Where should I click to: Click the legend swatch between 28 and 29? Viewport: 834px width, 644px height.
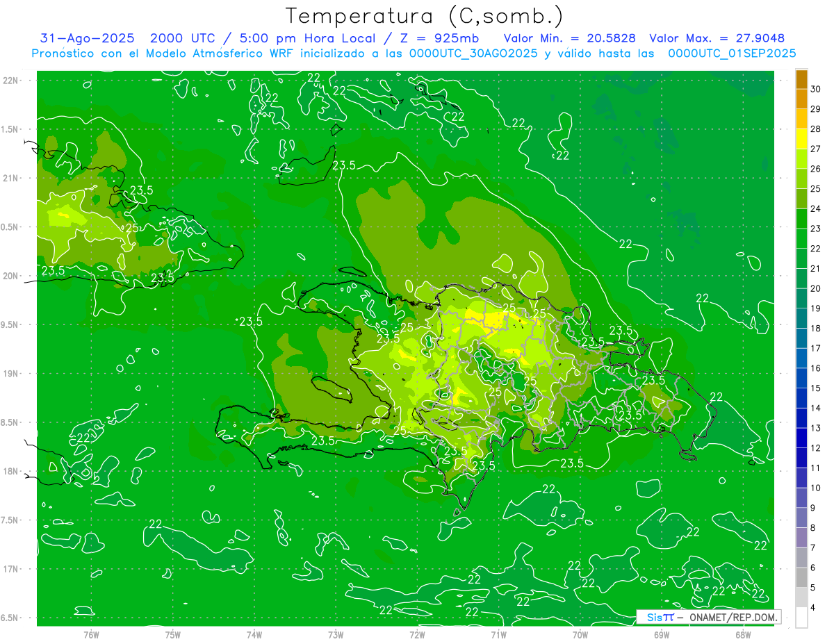coord(802,119)
